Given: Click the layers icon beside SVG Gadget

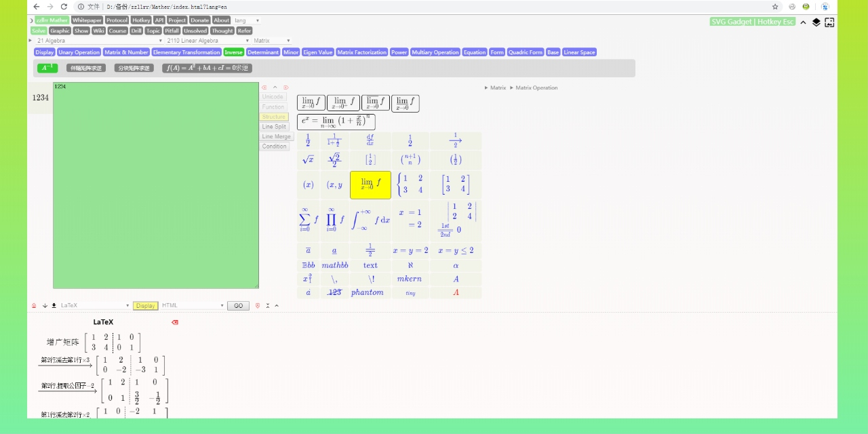Looking at the screenshot, I should (x=816, y=22).
